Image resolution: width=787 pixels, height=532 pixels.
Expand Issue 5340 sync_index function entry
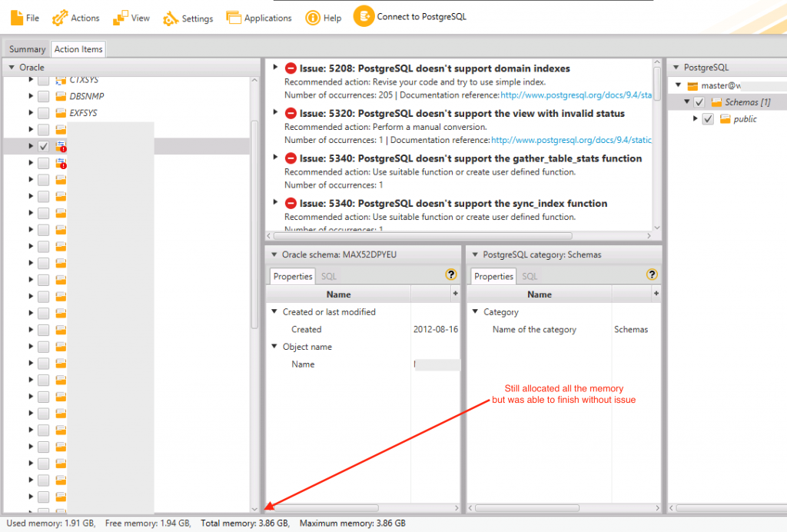(x=275, y=202)
